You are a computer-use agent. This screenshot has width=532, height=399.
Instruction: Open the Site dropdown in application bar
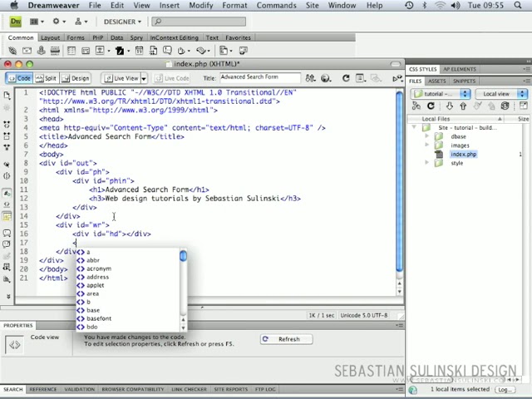(x=81, y=22)
